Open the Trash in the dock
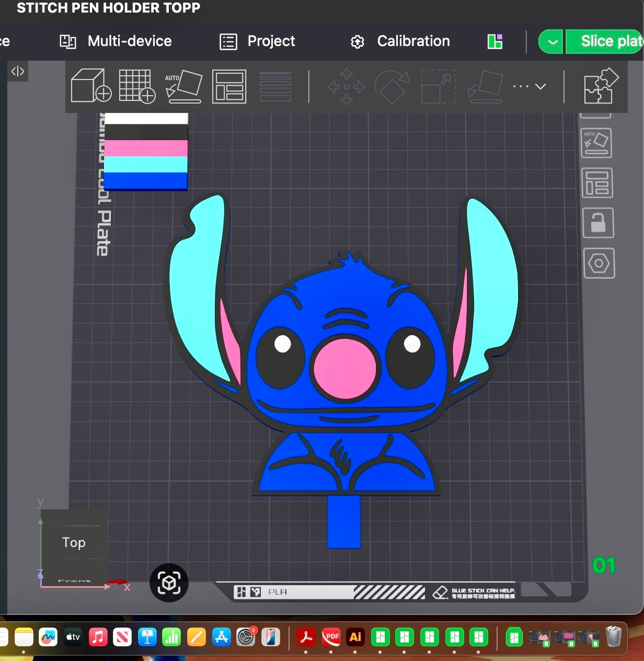 (x=614, y=636)
